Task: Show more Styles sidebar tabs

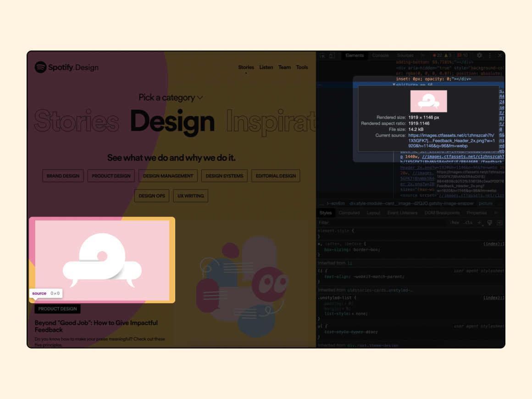Action: click(x=495, y=213)
